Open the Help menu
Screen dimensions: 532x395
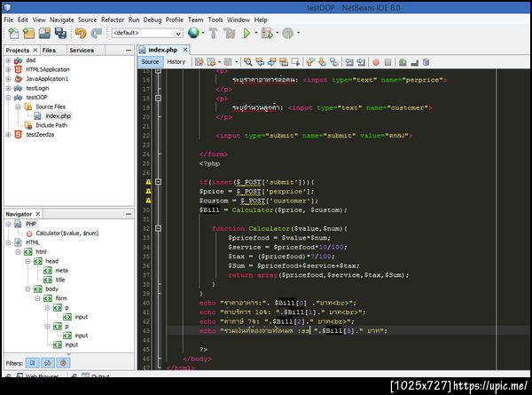[x=261, y=20]
